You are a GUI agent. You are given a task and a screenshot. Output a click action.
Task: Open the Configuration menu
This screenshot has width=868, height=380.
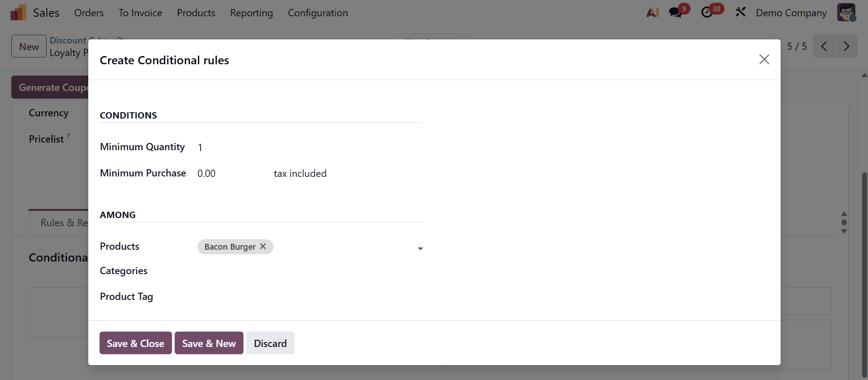318,13
